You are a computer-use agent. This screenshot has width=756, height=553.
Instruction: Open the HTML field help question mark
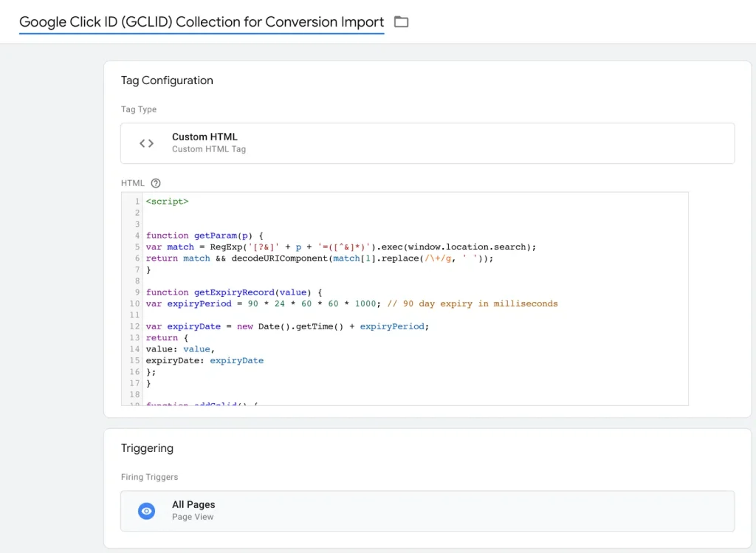coord(156,183)
